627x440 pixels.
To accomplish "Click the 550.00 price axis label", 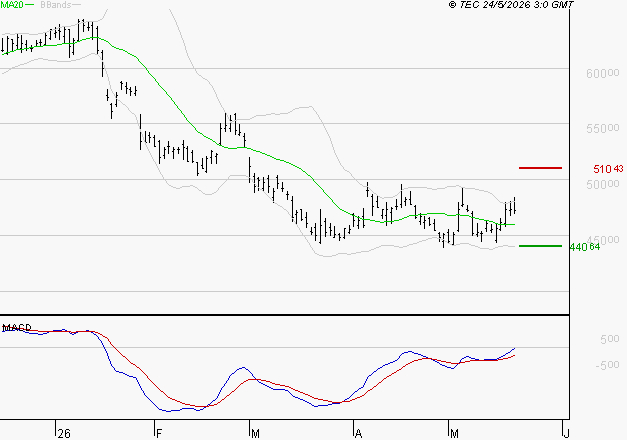I will tap(603, 128).
